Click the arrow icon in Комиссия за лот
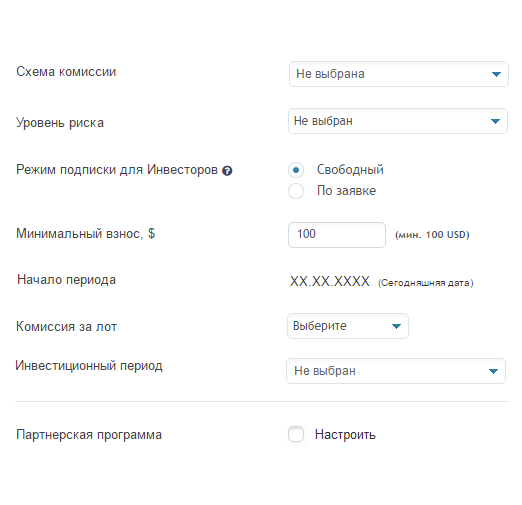The image size is (522, 505). click(x=396, y=326)
